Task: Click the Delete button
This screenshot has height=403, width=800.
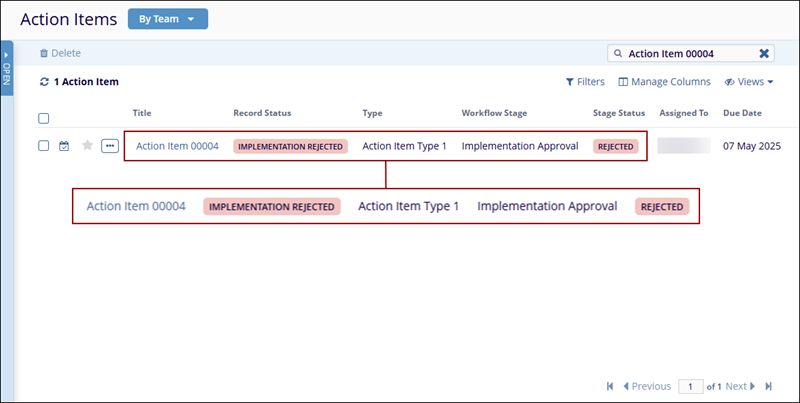Action: 60,53
